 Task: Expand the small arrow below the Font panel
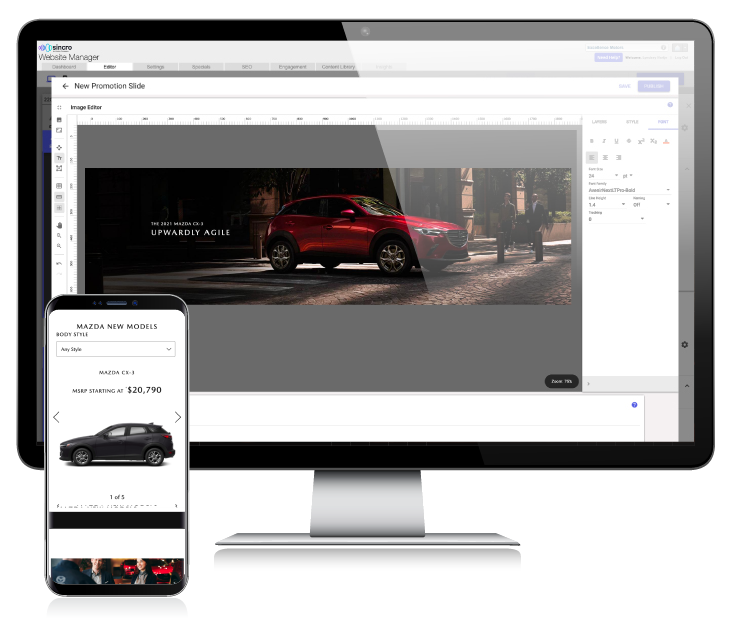[589, 384]
